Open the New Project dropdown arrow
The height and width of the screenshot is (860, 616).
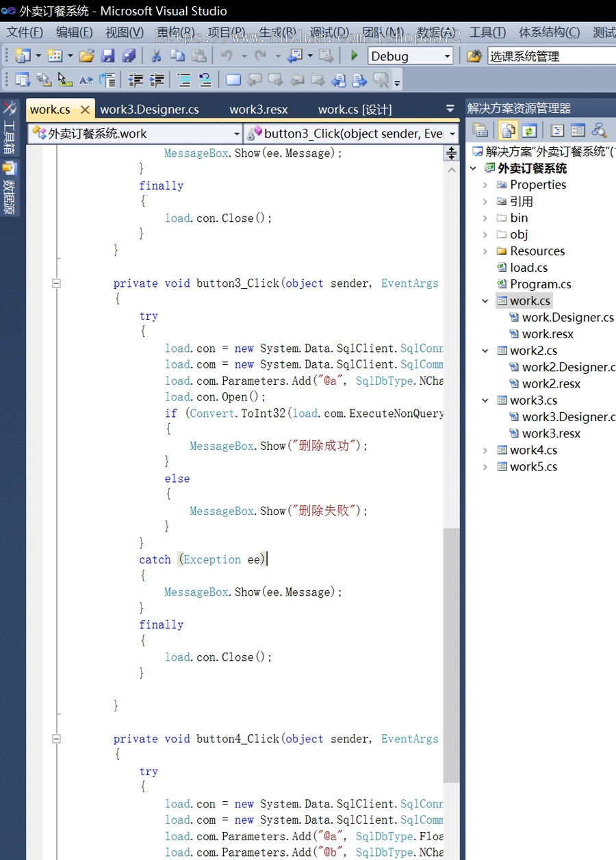(x=38, y=56)
